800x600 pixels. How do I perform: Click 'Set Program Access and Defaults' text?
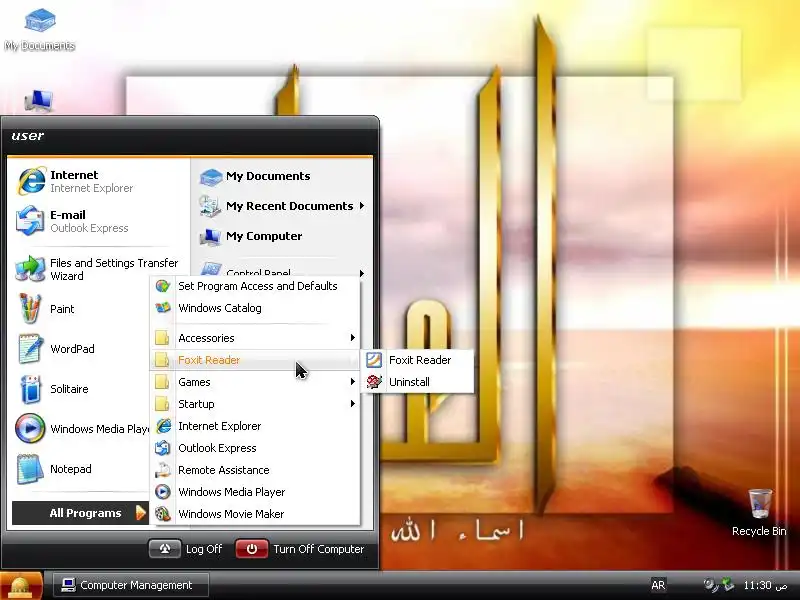pyautogui.click(x=258, y=286)
